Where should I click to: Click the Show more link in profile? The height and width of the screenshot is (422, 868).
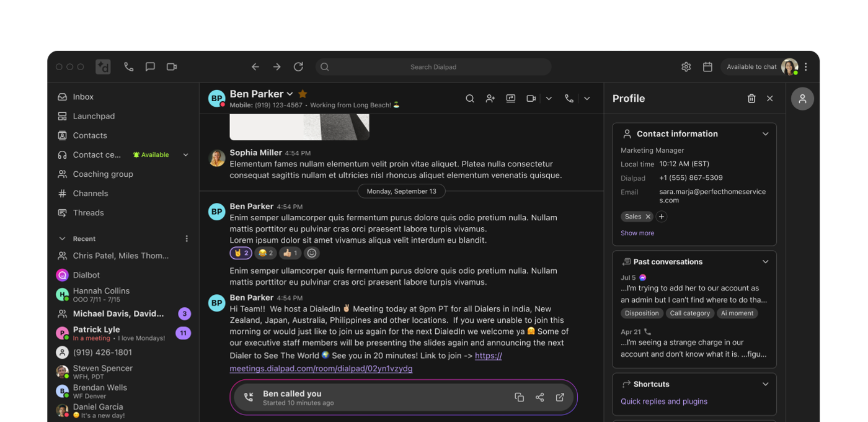point(637,233)
